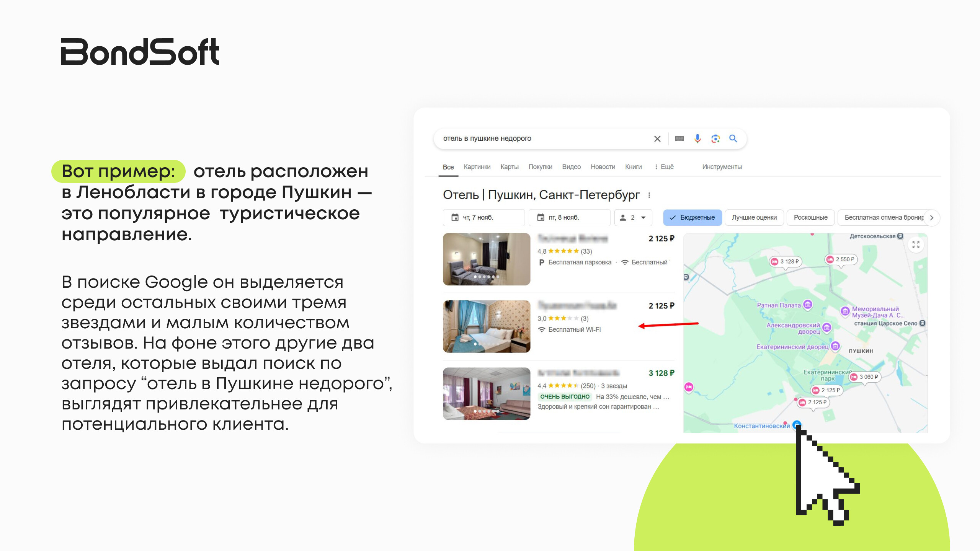Enable the Роскошные filter chip

click(810, 217)
